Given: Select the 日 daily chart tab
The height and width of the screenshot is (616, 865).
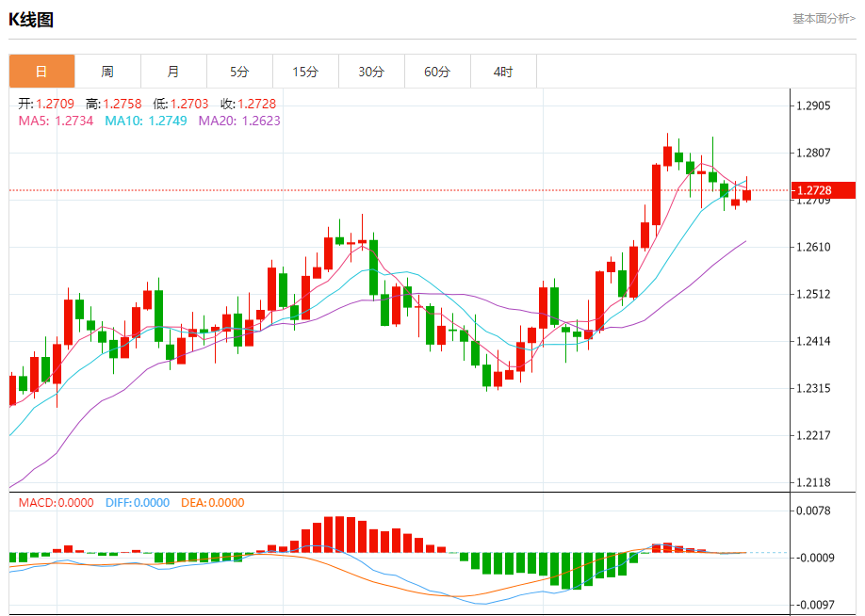Looking at the screenshot, I should click(41, 72).
